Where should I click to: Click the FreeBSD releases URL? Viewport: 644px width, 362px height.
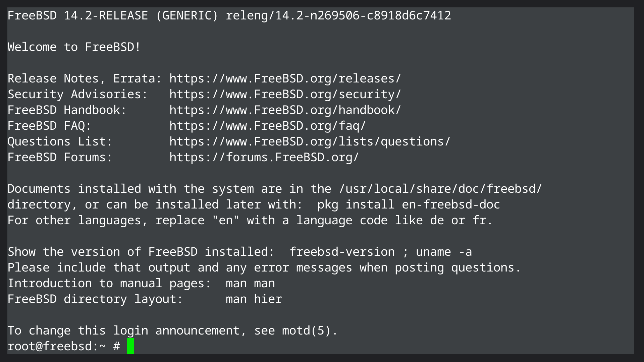click(285, 78)
